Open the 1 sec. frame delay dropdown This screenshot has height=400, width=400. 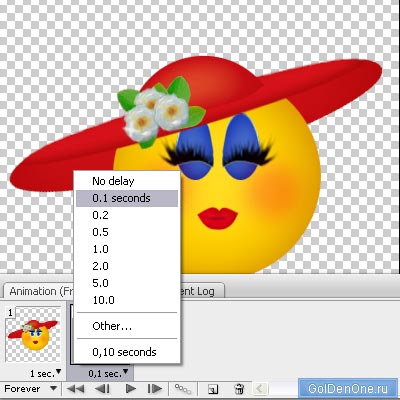click(x=46, y=373)
